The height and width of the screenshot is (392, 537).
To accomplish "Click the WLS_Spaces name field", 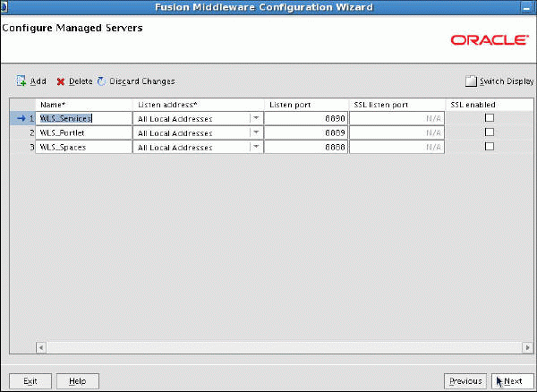I will tap(83, 147).
